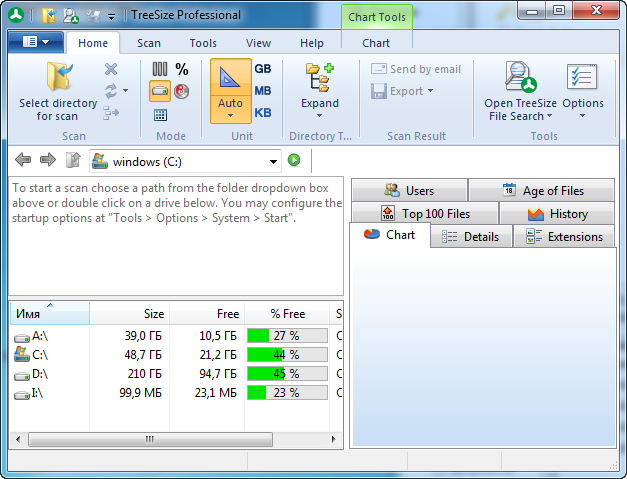Select the Chart pie tab
Screen dimensions: 627x479
pyautogui.click(x=390, y=235)
